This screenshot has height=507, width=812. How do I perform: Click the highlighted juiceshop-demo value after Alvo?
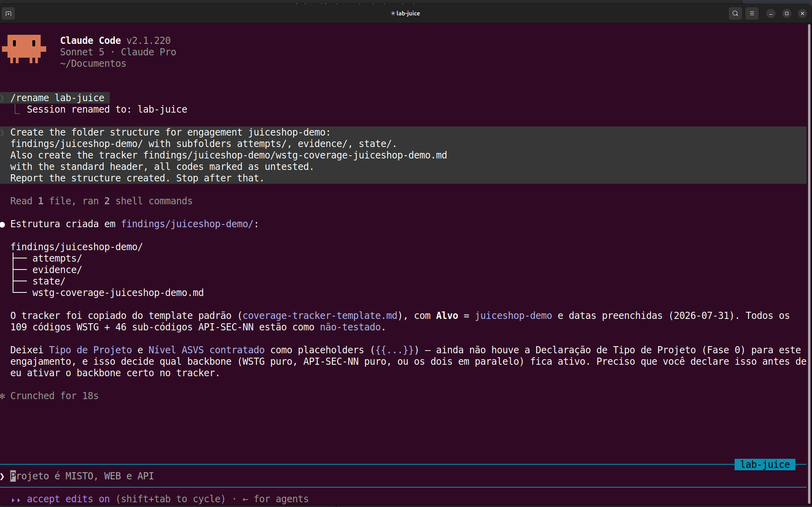[513, 316]
